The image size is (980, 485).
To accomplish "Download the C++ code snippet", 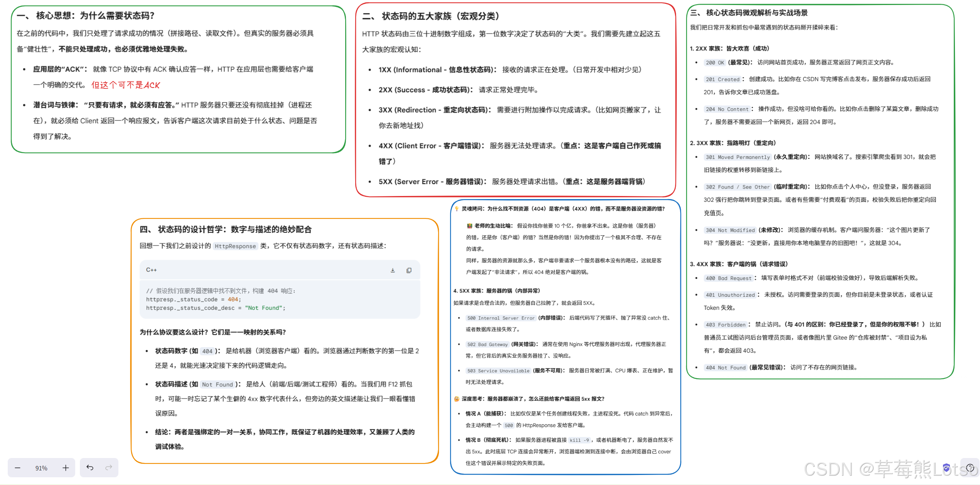I will (393, 270).
